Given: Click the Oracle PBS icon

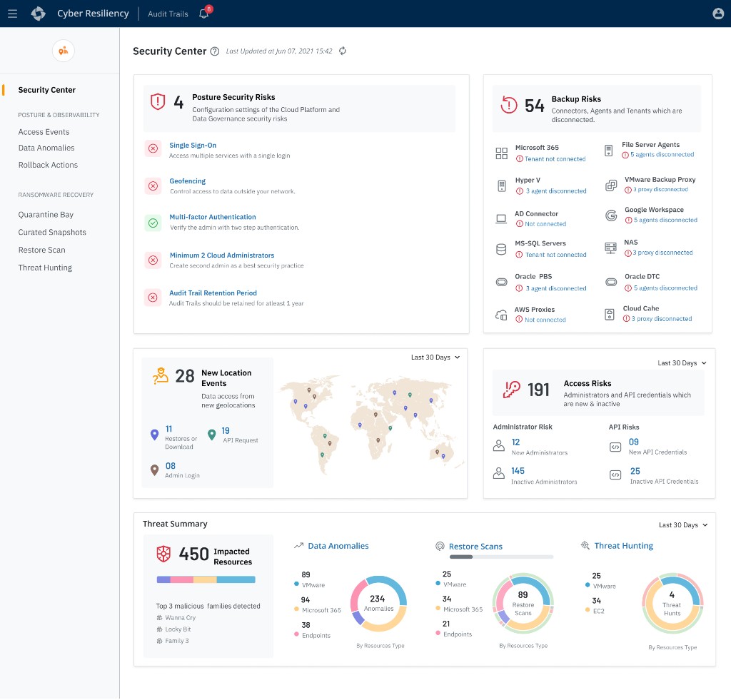Looking at the screenshot, I should click(501, 283).
